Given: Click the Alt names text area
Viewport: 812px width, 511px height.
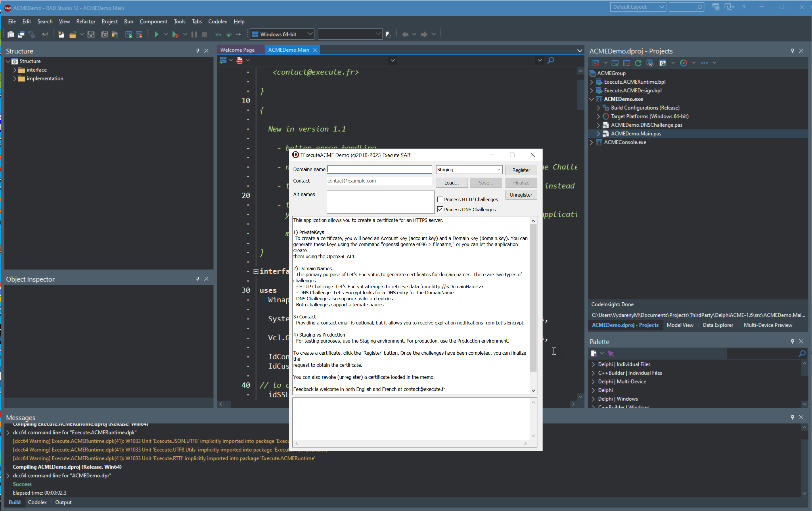Looking at the screenshot, I should coord(380,202).
